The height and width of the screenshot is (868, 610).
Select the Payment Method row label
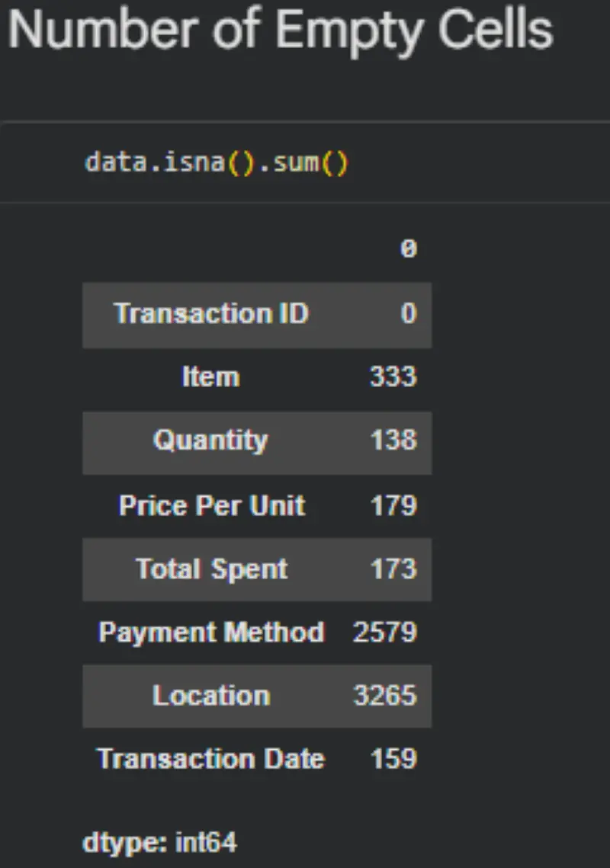tap(211, 633)
